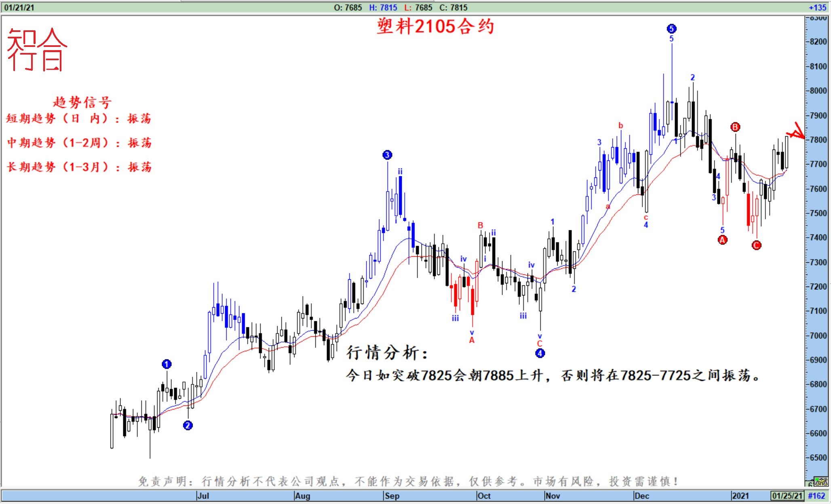Image resolution: width=831 pixels, height=504 pixels.
Task: Click the 塑料2105合约 chart title
Action: pos(435,27)
